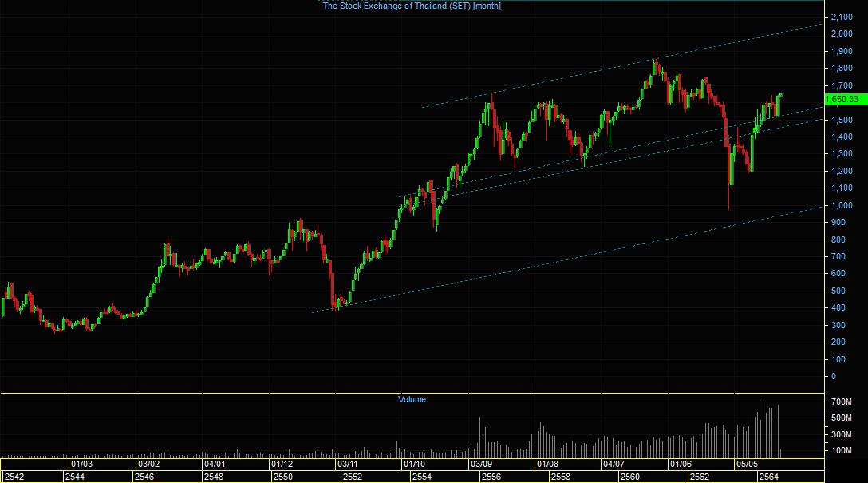This screenshot has height=483, width=868.
Task: Select the year 2560 label
Action: tap(630, 477)
